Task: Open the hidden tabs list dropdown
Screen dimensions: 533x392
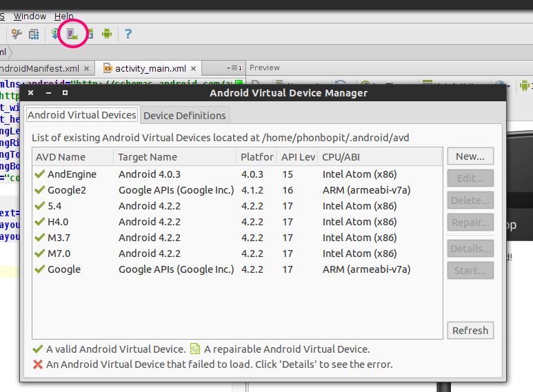Action: click(234, 68)
